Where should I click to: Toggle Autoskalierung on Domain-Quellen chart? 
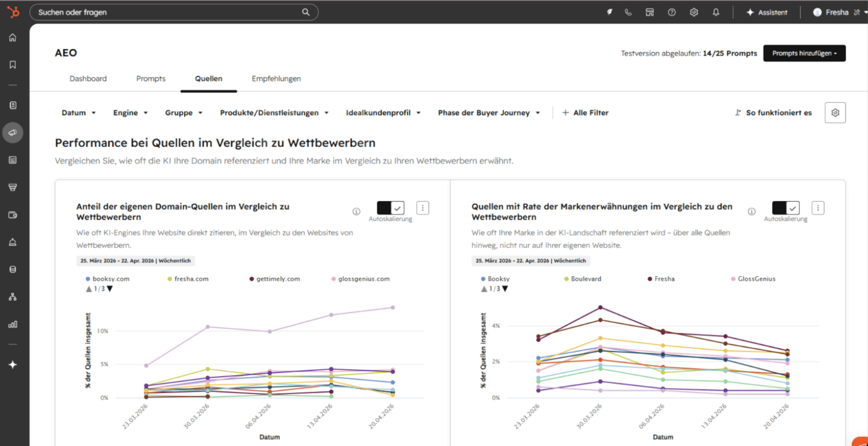tap(390, 208)
